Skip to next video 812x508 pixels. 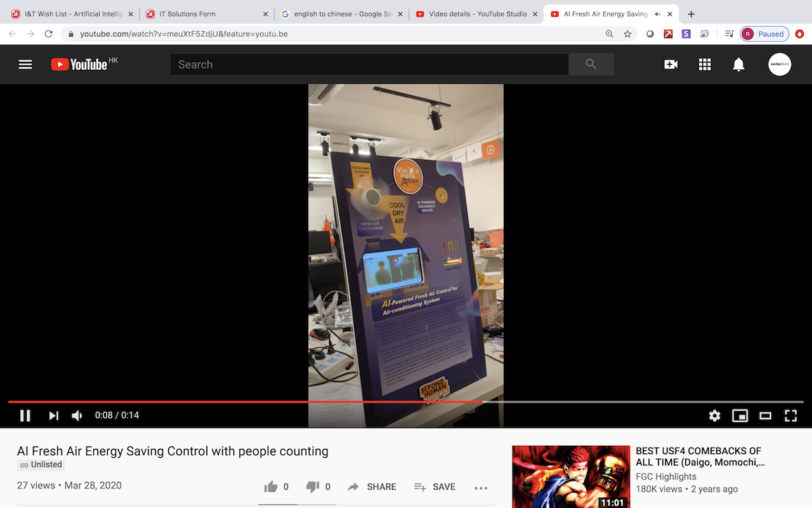point(54,415)
